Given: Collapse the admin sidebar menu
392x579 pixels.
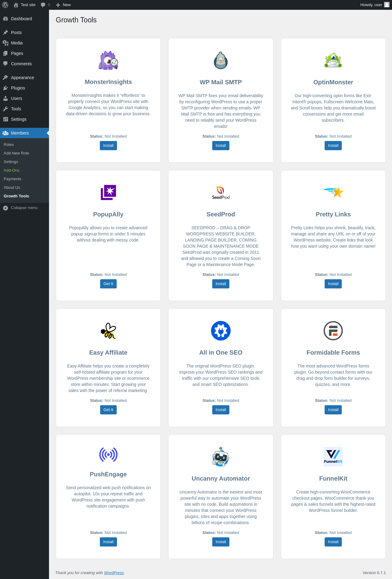Looking at the screenshot, I should click(x=24, y=208).
